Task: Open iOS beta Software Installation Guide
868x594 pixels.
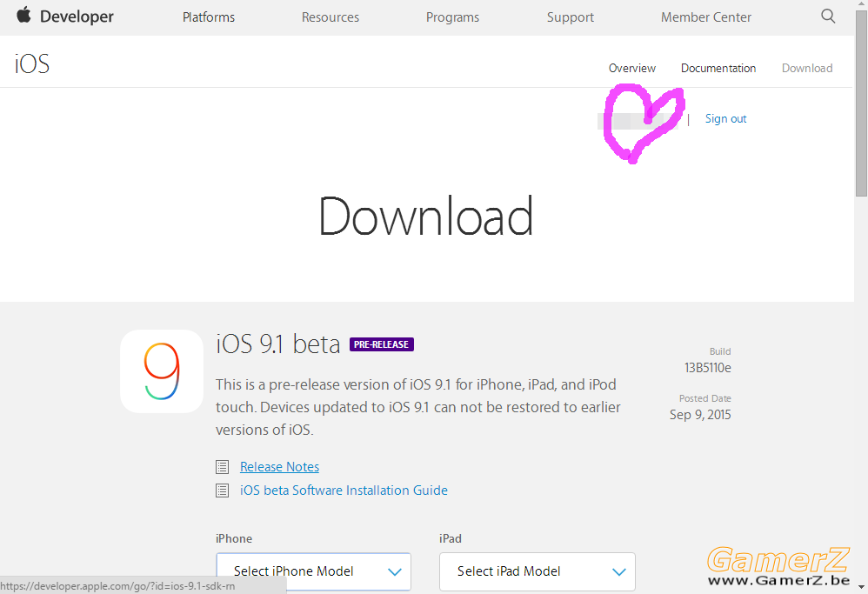Action: [x=344, y=490]
